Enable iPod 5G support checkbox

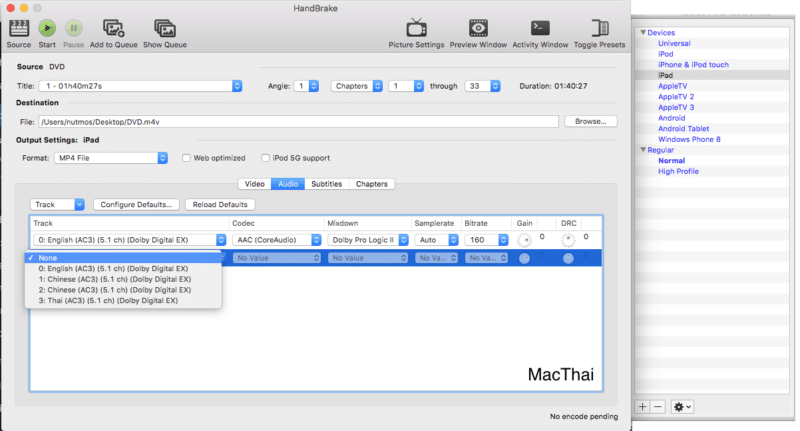click(265, 158)
